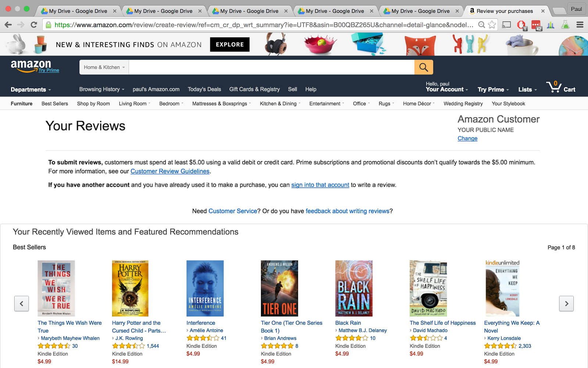Click feedback about writing reviews link
Viewport: 588px width, 368px height.
347,211
